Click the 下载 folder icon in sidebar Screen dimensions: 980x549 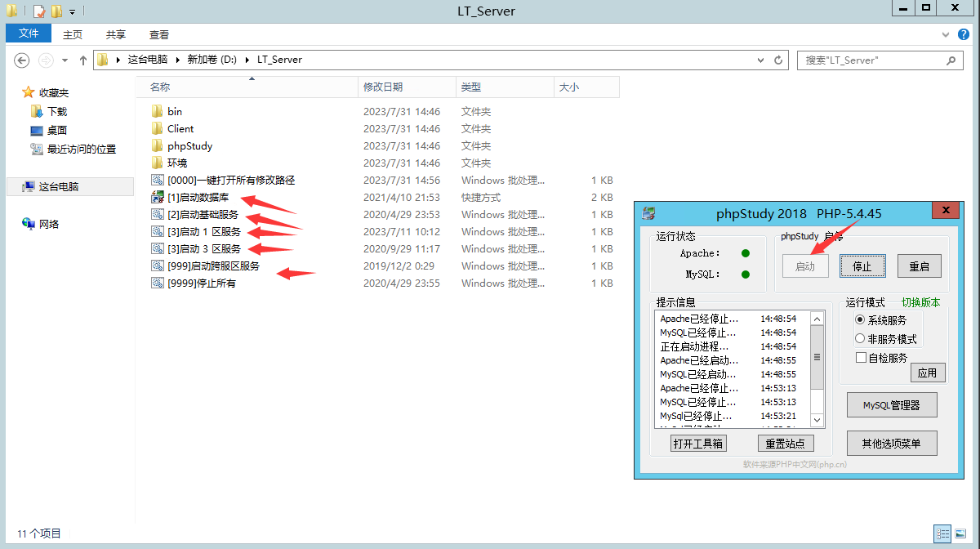(36, 112)
